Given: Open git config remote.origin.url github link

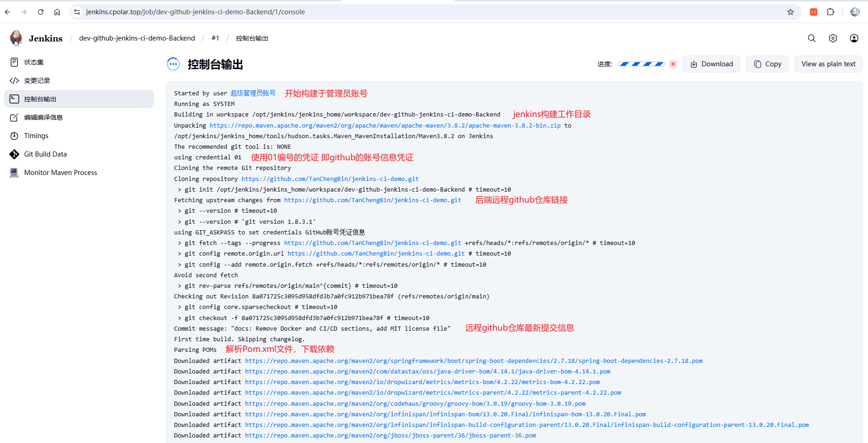Looking at the screenshot, I should 376,253.
